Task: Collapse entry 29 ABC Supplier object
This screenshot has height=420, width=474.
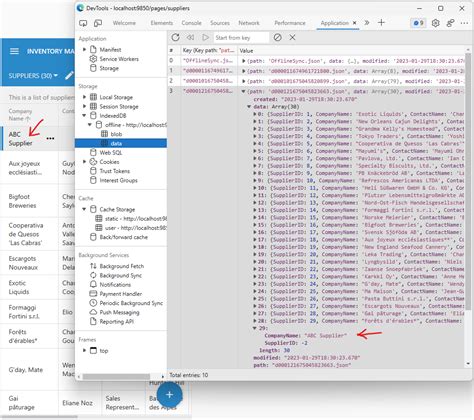Action: (x=255, y=328)
